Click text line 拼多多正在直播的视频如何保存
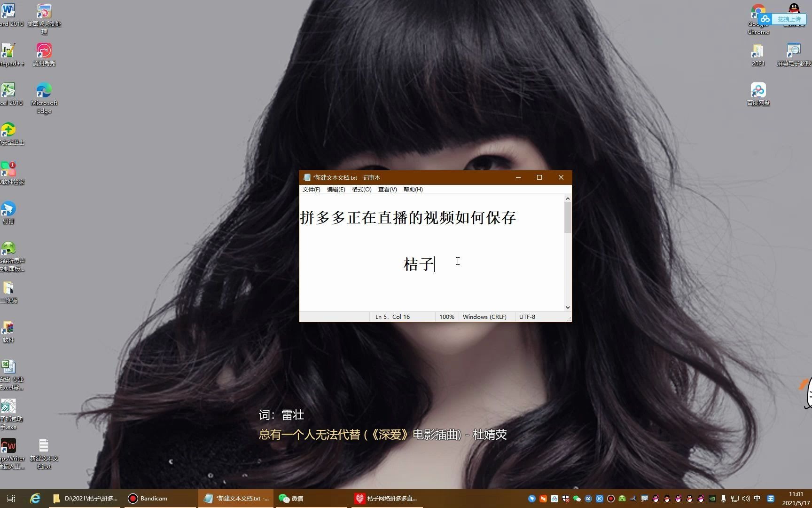This screenshot has width=812, height=508. coord(408,218)
